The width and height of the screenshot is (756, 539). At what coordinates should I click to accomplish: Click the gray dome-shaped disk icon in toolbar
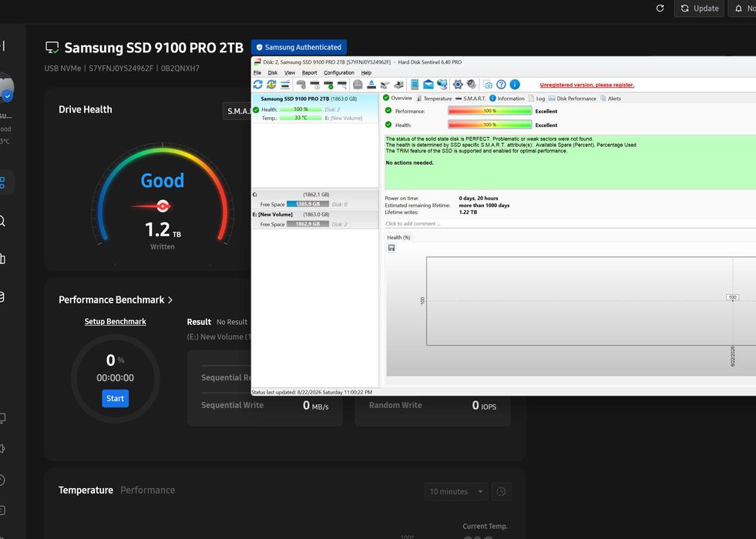(x=358, y=84)
